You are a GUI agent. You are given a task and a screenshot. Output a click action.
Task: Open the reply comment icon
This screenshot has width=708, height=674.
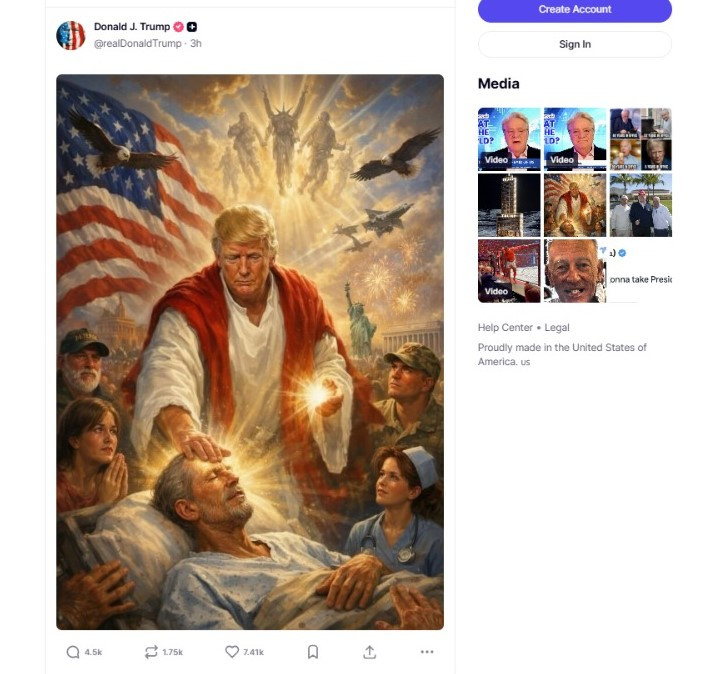73,652
